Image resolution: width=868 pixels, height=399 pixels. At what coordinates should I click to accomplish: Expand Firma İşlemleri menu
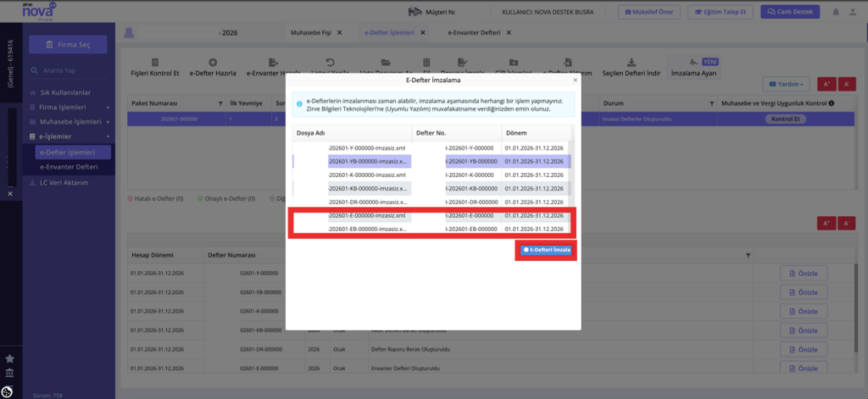(70, 107)
